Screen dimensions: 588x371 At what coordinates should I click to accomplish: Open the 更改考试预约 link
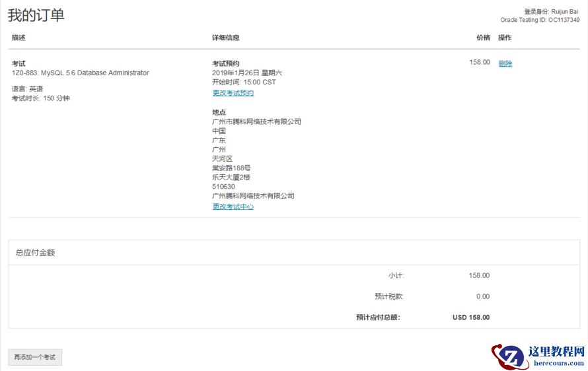(233, 93)
